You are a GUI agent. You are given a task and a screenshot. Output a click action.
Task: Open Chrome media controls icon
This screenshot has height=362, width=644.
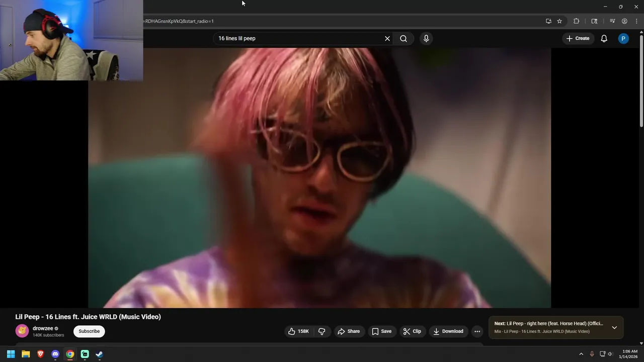click(612, 21)
